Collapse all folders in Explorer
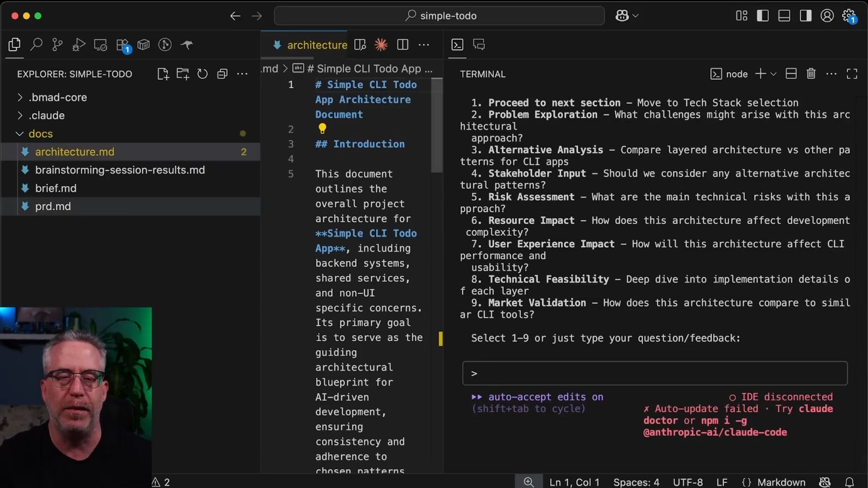The height and width of the screenshot is (488, 868). tap(222, 74)
